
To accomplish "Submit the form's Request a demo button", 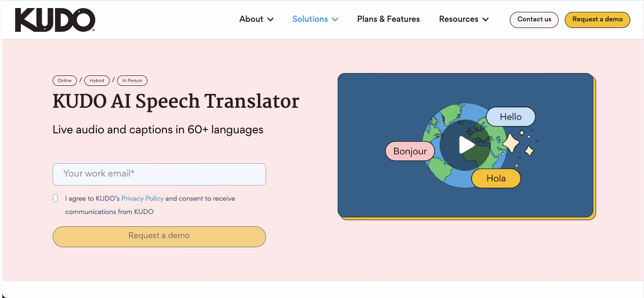I will click(x=159, y=237).
